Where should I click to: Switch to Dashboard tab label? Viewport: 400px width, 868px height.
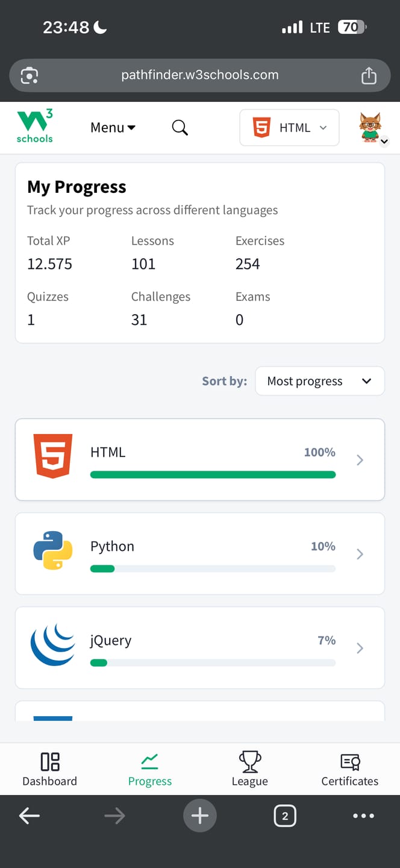[x=50, y=781]
